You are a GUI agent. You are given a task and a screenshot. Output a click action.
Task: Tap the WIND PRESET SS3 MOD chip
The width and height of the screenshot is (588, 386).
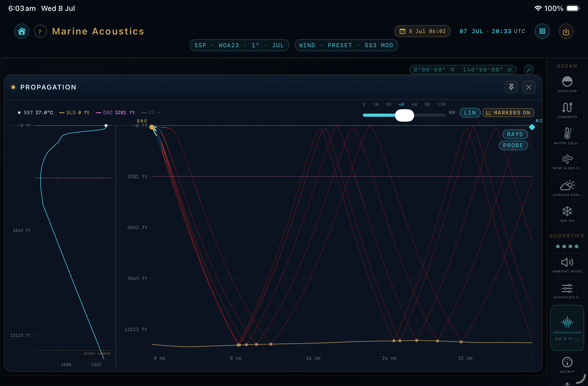coord(346,45)
